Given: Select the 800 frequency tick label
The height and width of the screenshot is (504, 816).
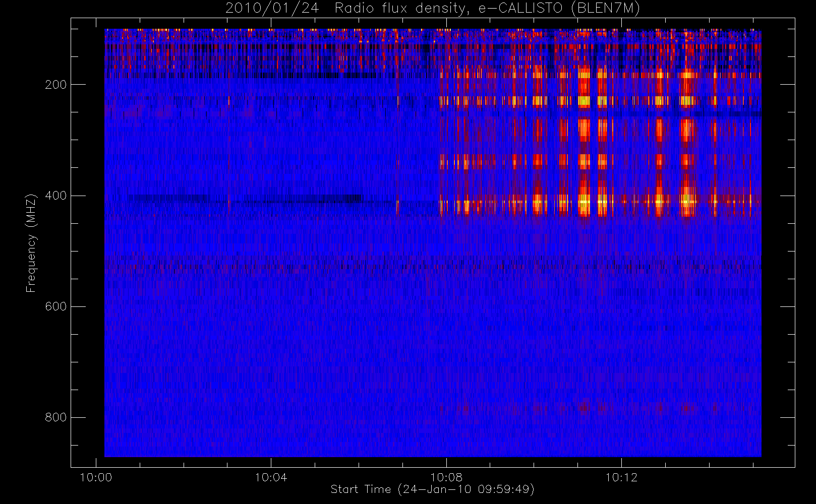Looking at the screenshot, I should point(56,417).
